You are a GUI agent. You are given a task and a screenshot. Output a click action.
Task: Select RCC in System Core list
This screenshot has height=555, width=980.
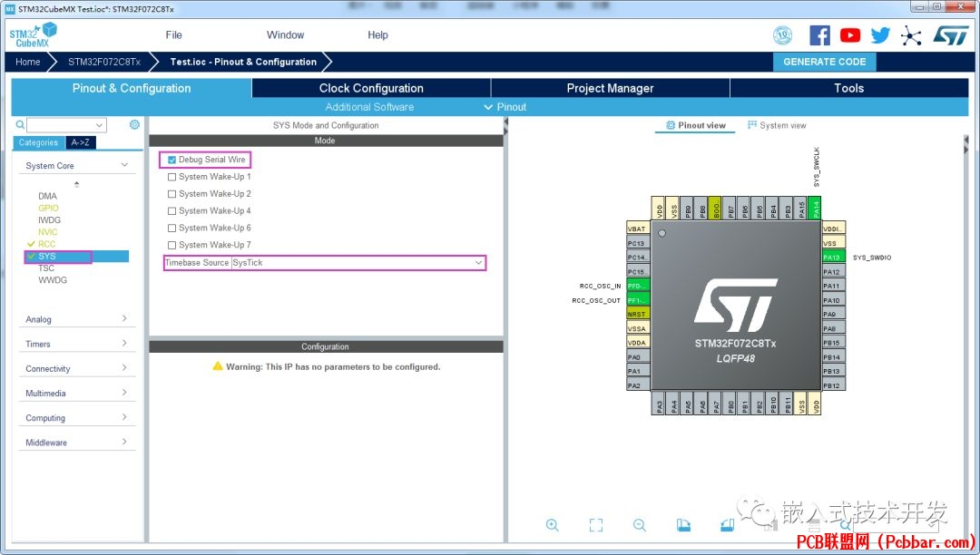click(47, 244)
